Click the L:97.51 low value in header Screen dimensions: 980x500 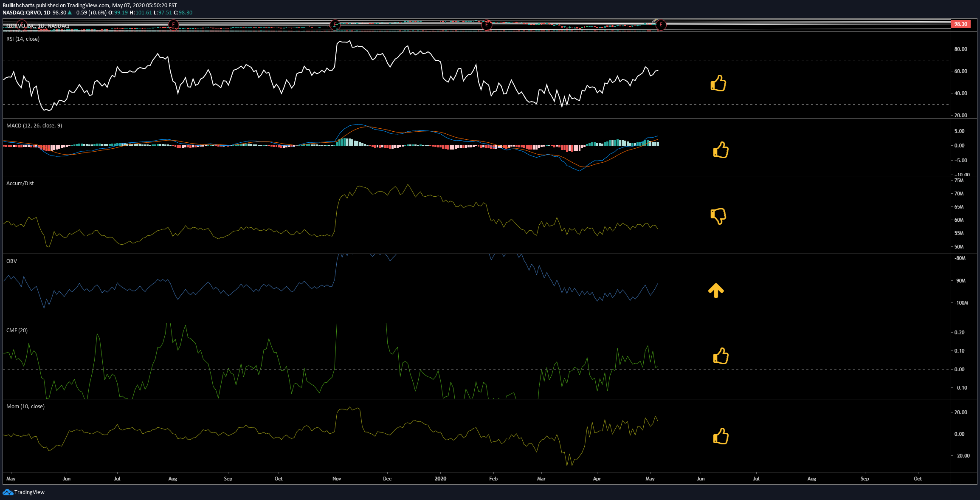[163, 12]
